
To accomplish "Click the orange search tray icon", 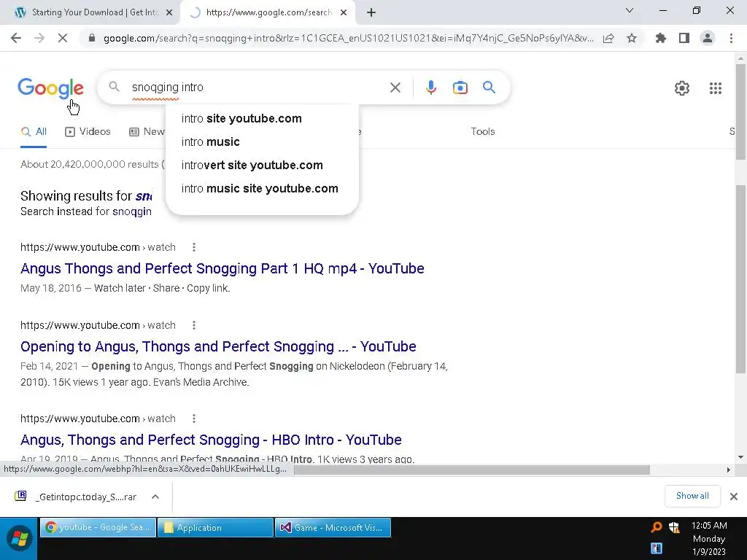I will 657,526.
